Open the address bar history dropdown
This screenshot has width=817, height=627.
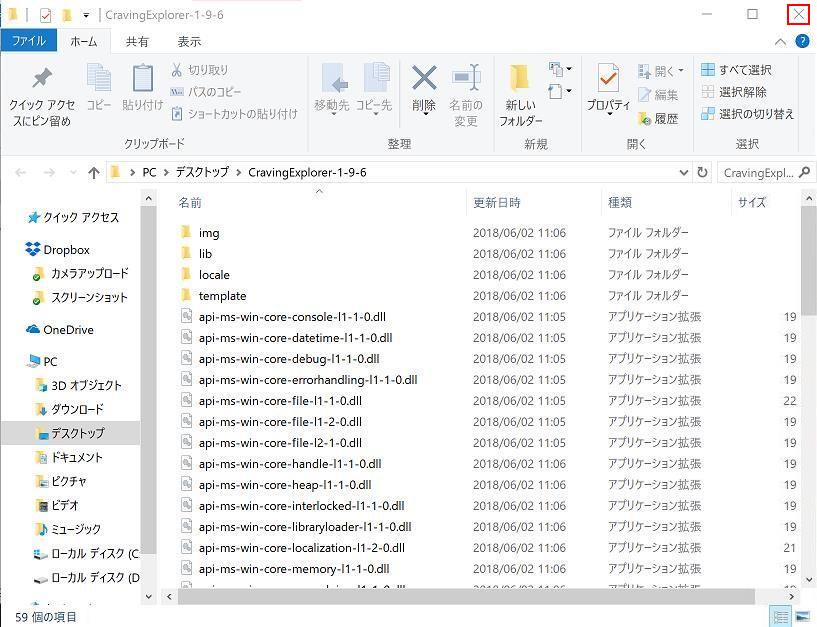pos(684,173)
